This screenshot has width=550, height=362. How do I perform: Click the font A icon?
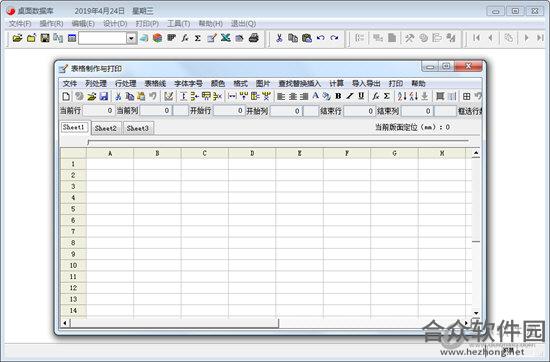click(x=315, y=95)
